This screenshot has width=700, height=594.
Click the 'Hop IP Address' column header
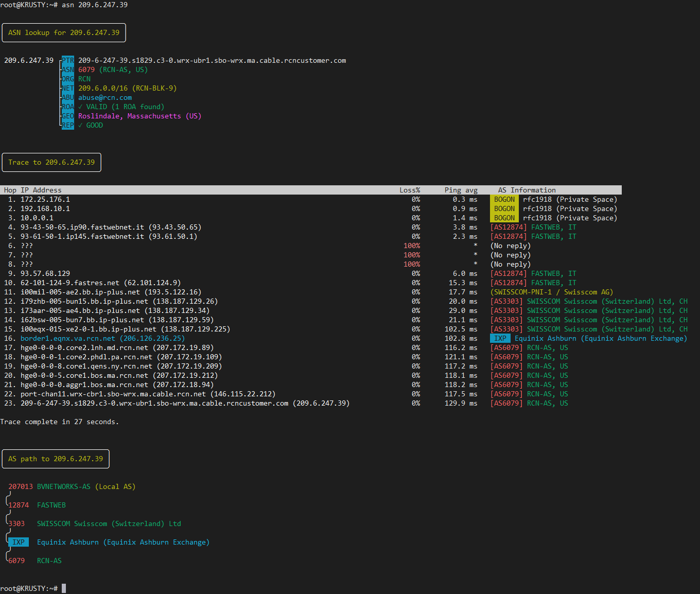33,190
